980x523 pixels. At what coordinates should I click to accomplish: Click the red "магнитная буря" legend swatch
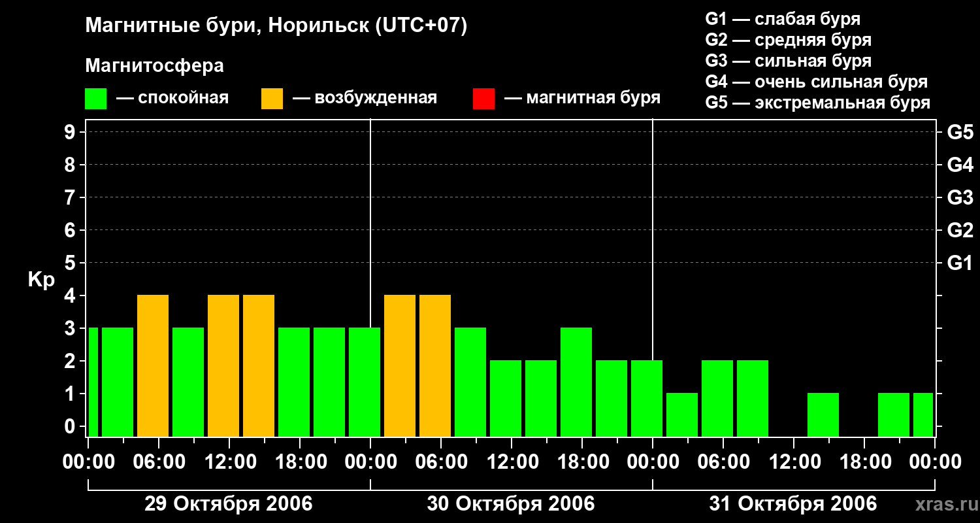point(483,99)
